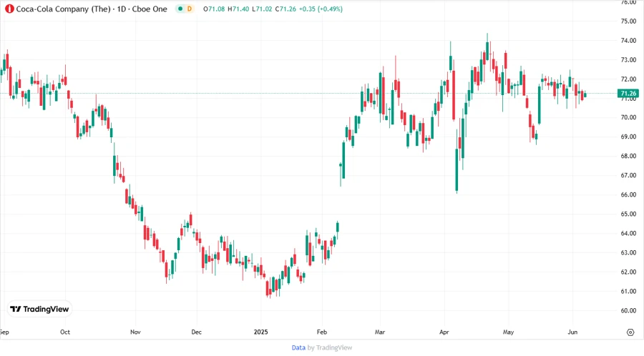Click the orange D delayed-data indicator
644x356 pixels.
click(x=190, y=9)
